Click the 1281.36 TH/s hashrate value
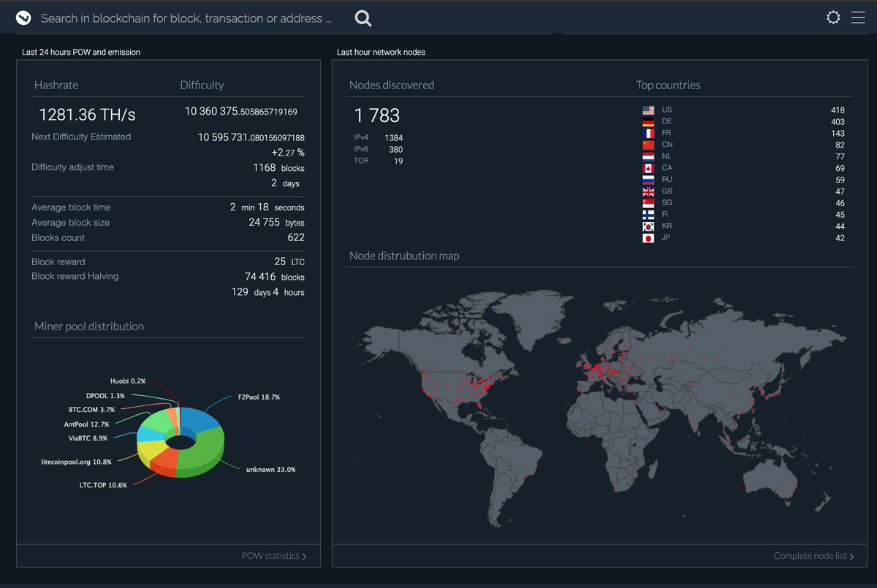 [x=87, y=115]
